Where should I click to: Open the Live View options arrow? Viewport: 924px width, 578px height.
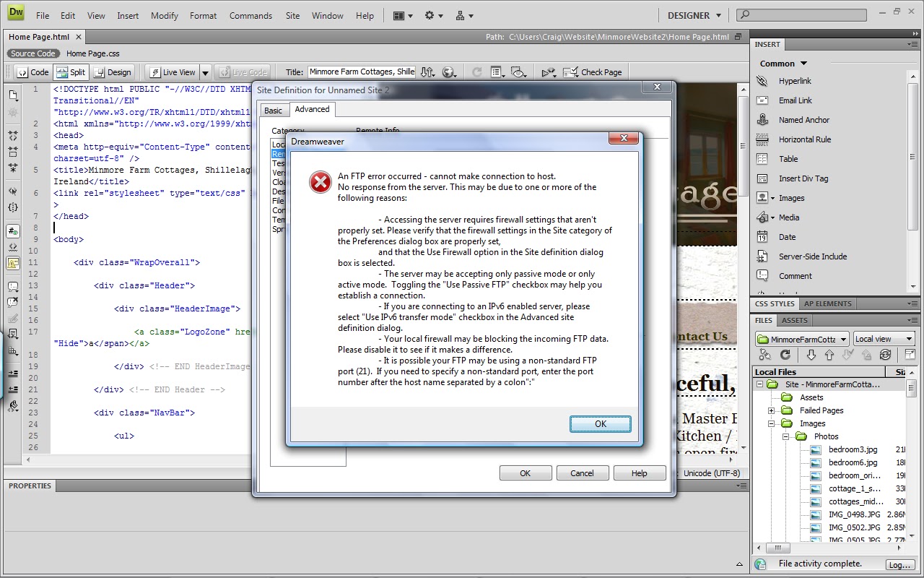point(205,72)
